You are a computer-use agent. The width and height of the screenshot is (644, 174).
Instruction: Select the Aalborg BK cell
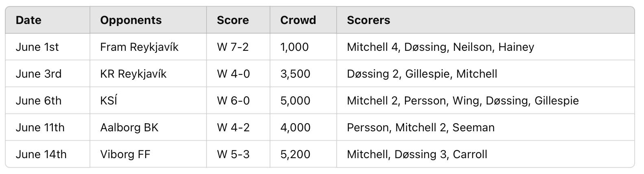pyautogui.click(x=129, y=128)
